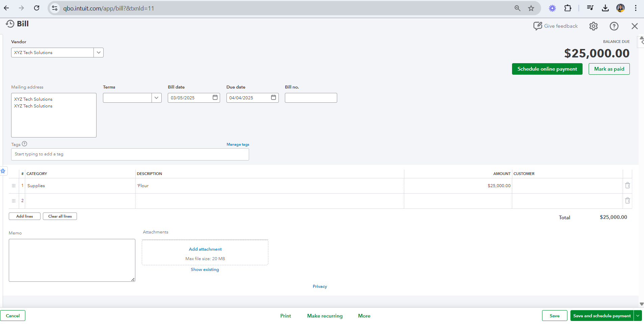The width and height of the screenshot is (644, 324).
Task: Click Add attachment link
Action: (205, 249)
